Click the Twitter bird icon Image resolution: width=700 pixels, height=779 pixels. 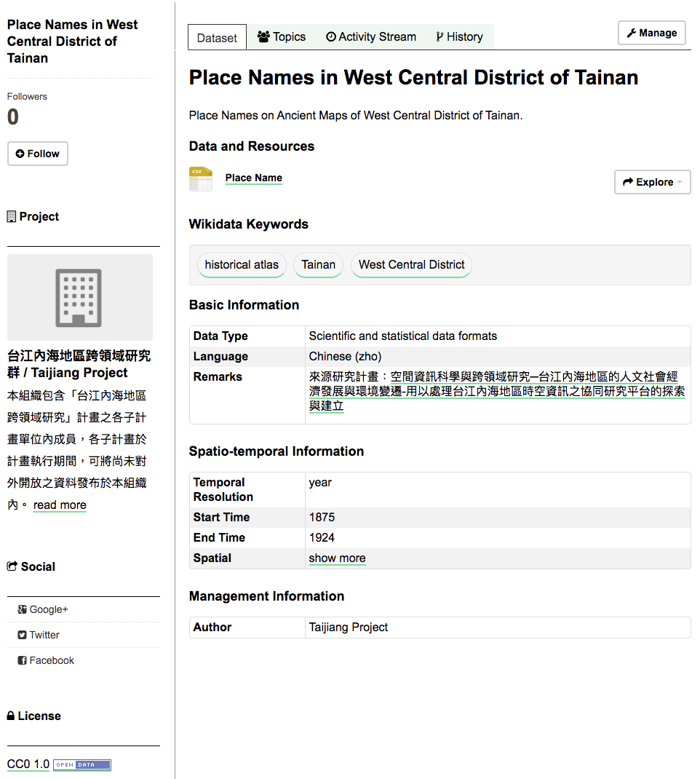(x=23, y=635)
